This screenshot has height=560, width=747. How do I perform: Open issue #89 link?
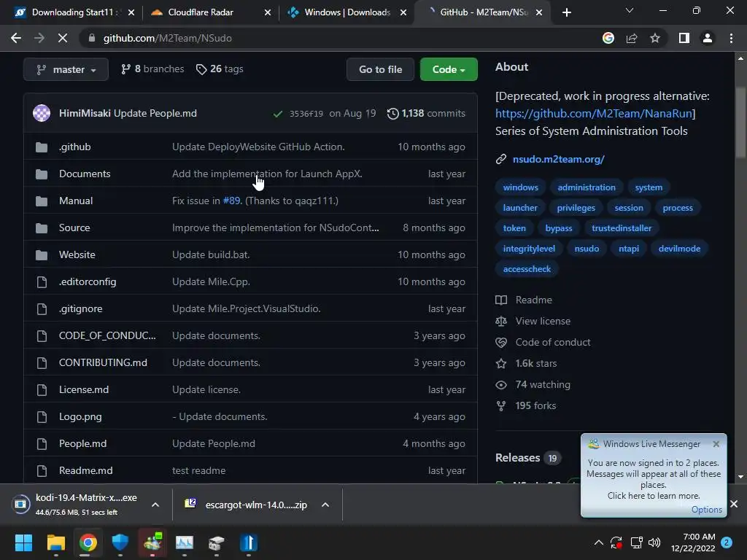(x=231, y=201)
